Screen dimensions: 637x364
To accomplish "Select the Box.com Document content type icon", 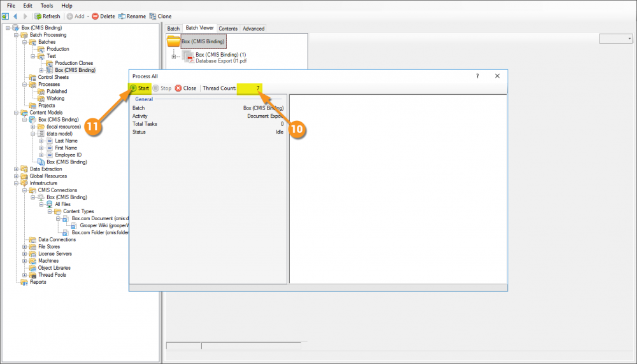I will pyautogui.click(x=66, y=219).
